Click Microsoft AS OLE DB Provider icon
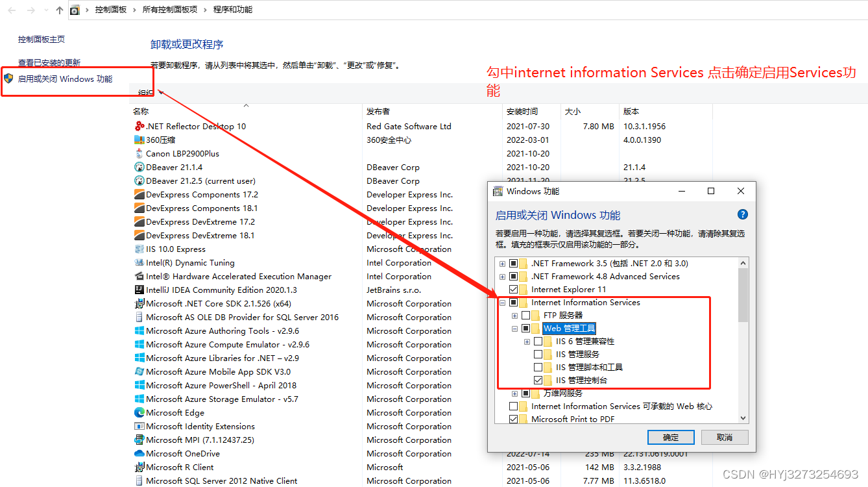The height and width of the screenshot is (487, 868). [x=139, y=317]
